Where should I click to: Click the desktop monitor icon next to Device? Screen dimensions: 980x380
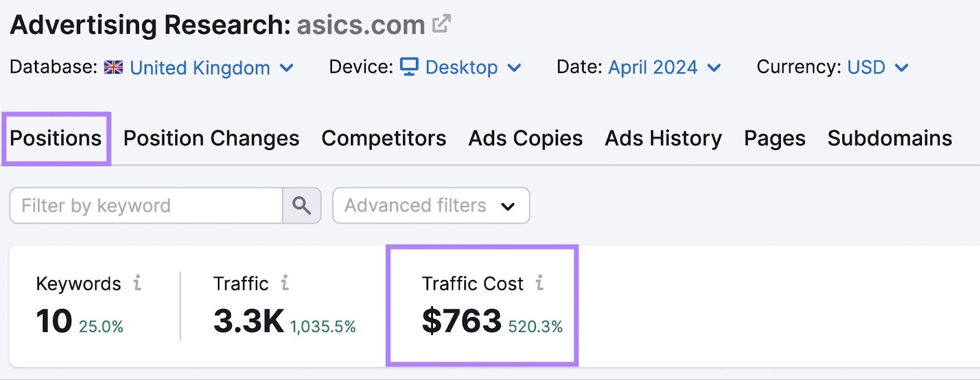coord(409,67)
